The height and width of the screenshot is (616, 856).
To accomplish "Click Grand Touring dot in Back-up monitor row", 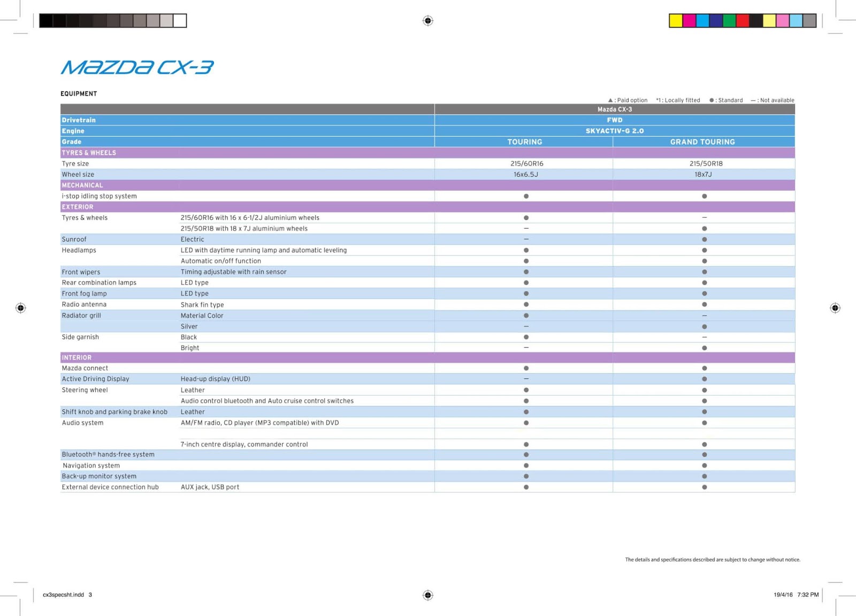I will coord(704,476).
